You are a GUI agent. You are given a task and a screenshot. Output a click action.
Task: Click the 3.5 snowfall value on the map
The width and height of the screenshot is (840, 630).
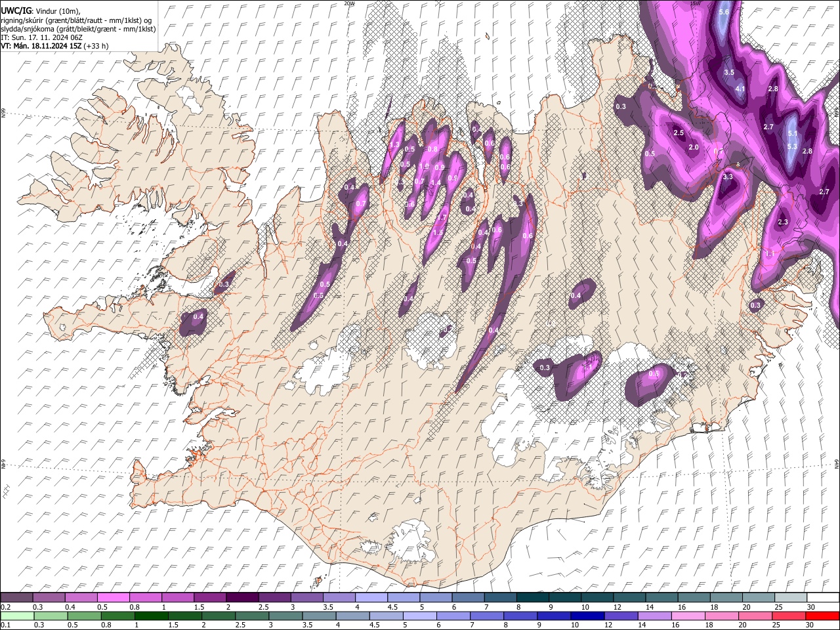coord(728,72)
